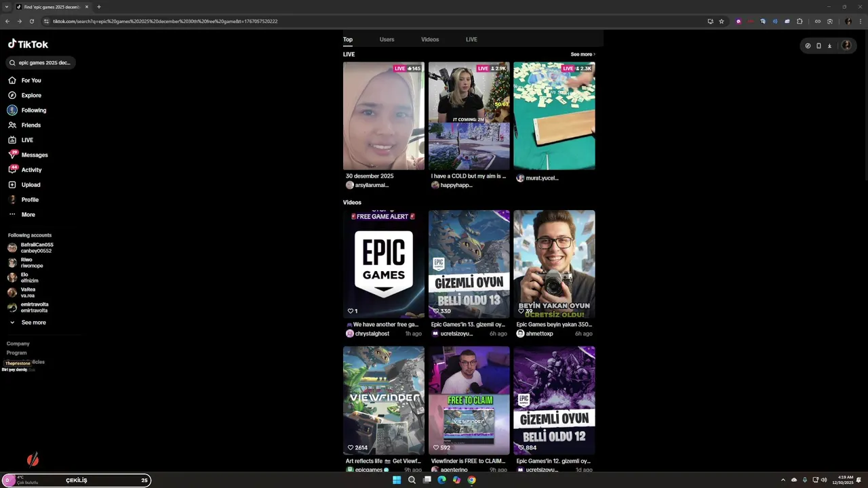Visit the chrystalghost profile link
Image resolution: width=868 pixels, height=488 pixels.
point(372,333)
